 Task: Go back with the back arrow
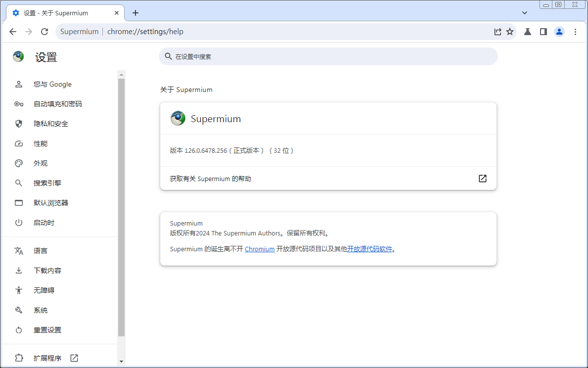(x=13, y=32)
